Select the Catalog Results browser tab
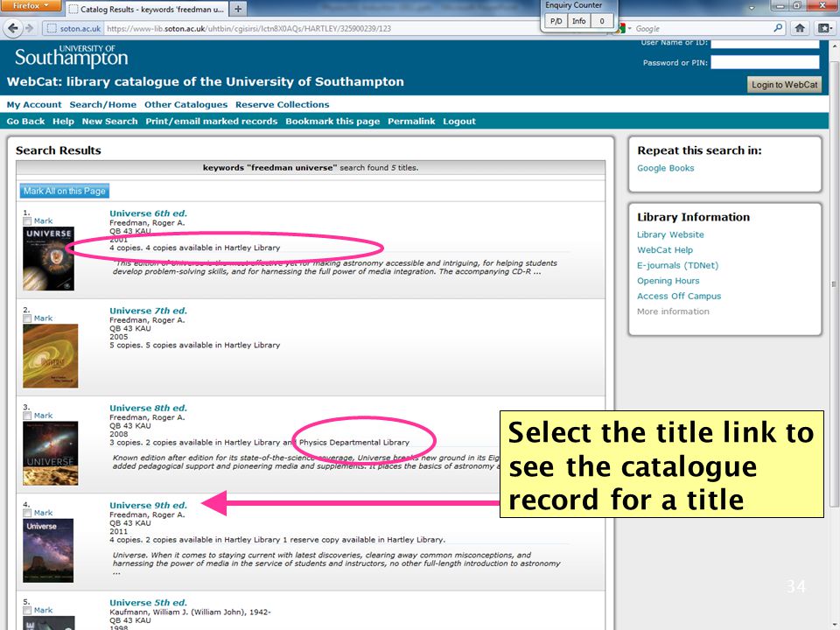The width and height of the screenshot is (840, 630). (x=147, y=9)
